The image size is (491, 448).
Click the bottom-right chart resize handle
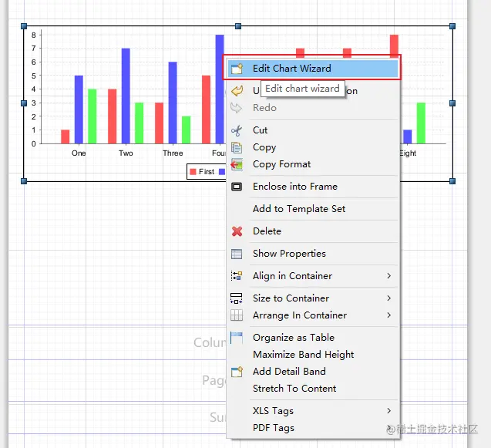452,181
